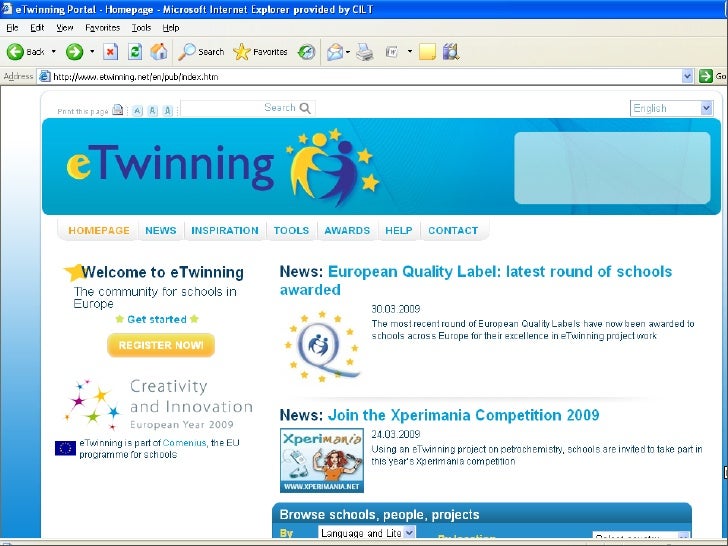Click the date 30.03.2009

coord(396,309)
